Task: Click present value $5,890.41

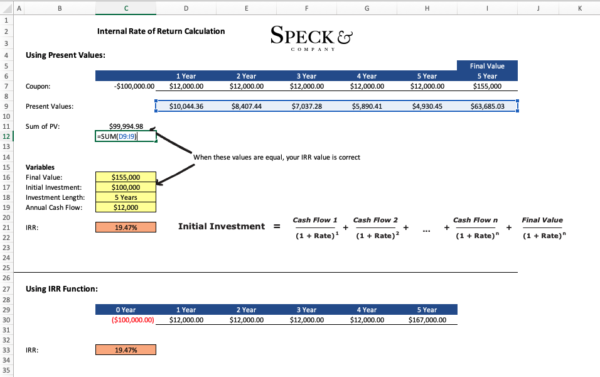Action: point(367,106)
